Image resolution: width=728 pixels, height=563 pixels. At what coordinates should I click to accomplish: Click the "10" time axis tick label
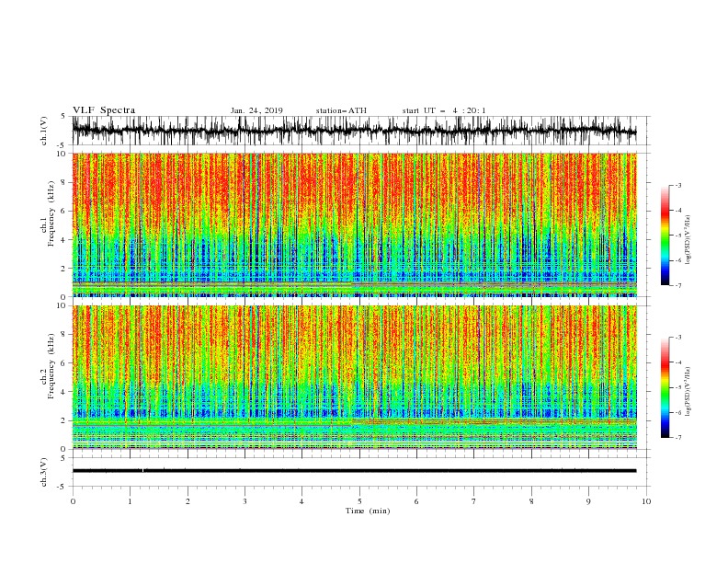(646, 501)
